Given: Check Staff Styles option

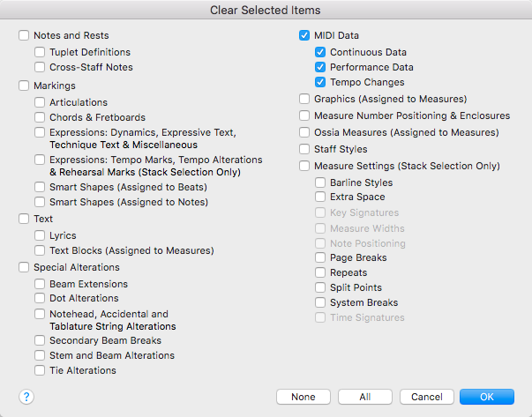Looking at the screenshot, I should 304,150.
